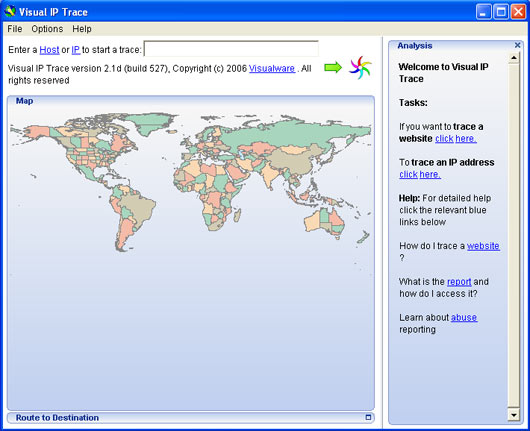530x431 pixels.
Task: Open the Visualware website link
Action: (272, 69)
